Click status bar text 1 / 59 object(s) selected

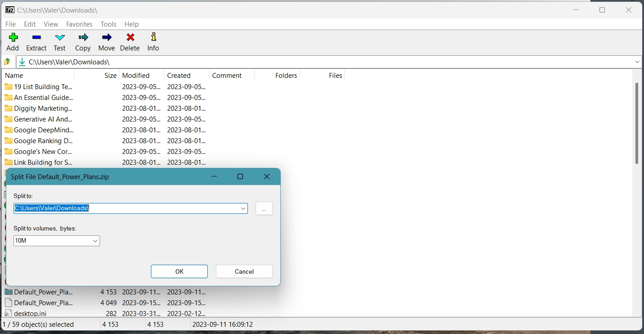click(38, 324)
